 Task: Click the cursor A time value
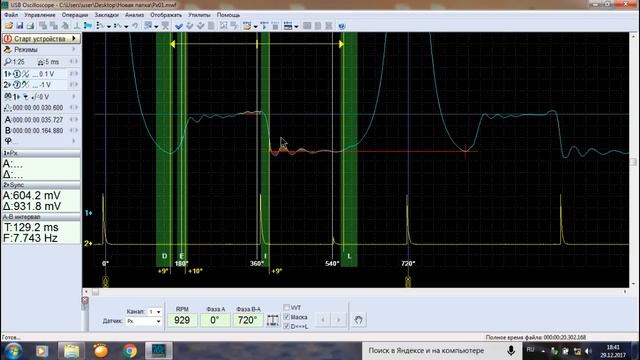[x=38, y=120]
